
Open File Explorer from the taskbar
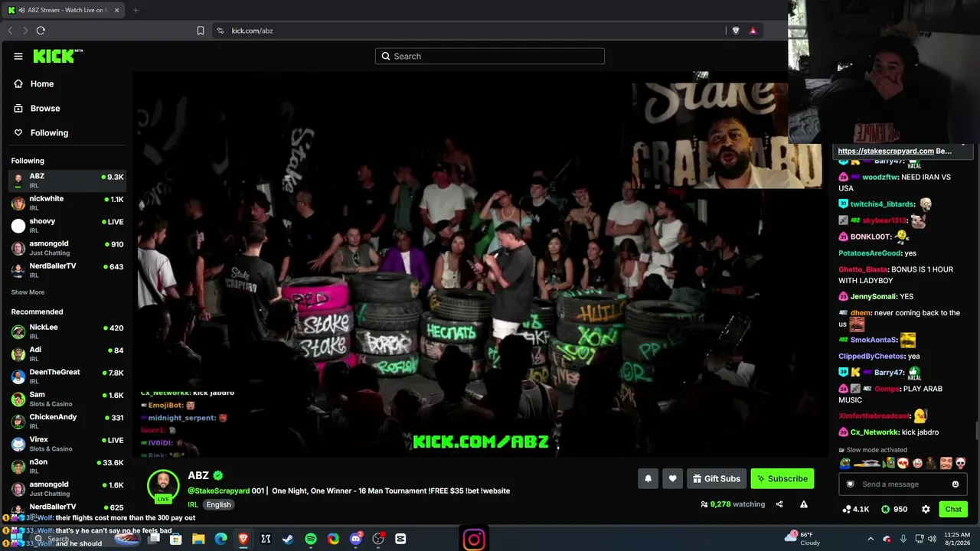pyautogui.click(x=198, y=539)
